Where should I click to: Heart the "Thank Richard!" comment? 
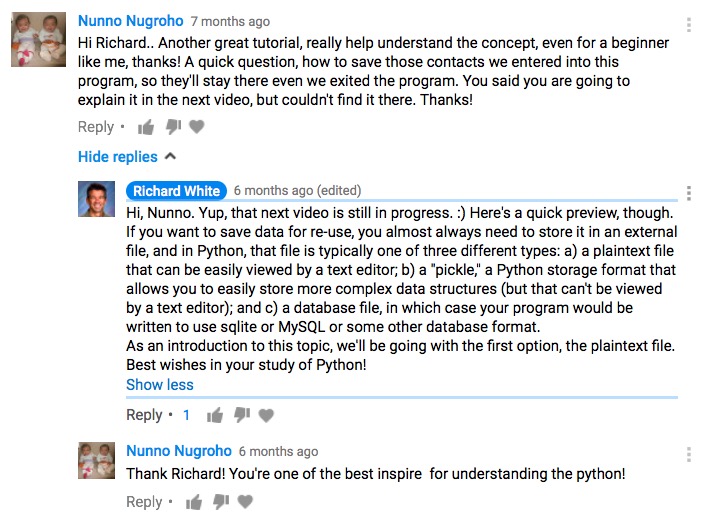pos(245,502)
